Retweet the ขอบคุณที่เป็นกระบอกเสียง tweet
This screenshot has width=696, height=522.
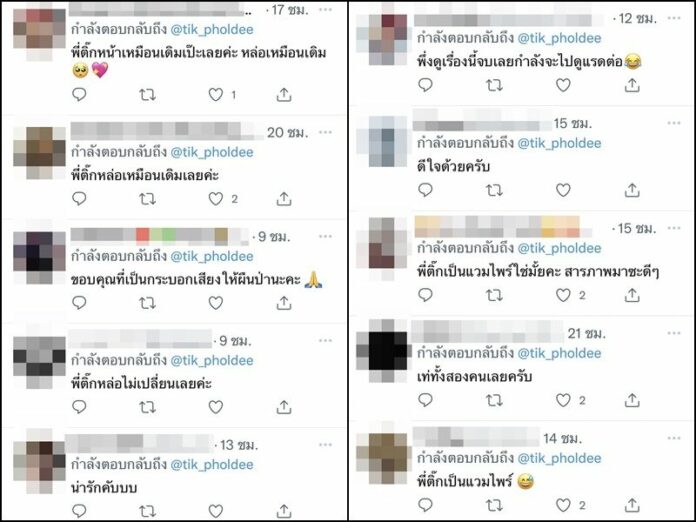147,303
